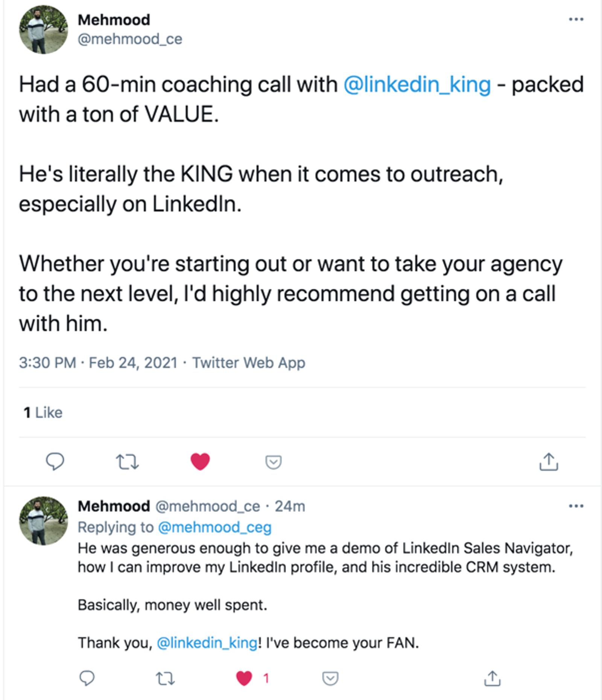Viewport: 602px width, 700px height.
Task: Reply to the main tweet
Action: click(x=55, y=462)
